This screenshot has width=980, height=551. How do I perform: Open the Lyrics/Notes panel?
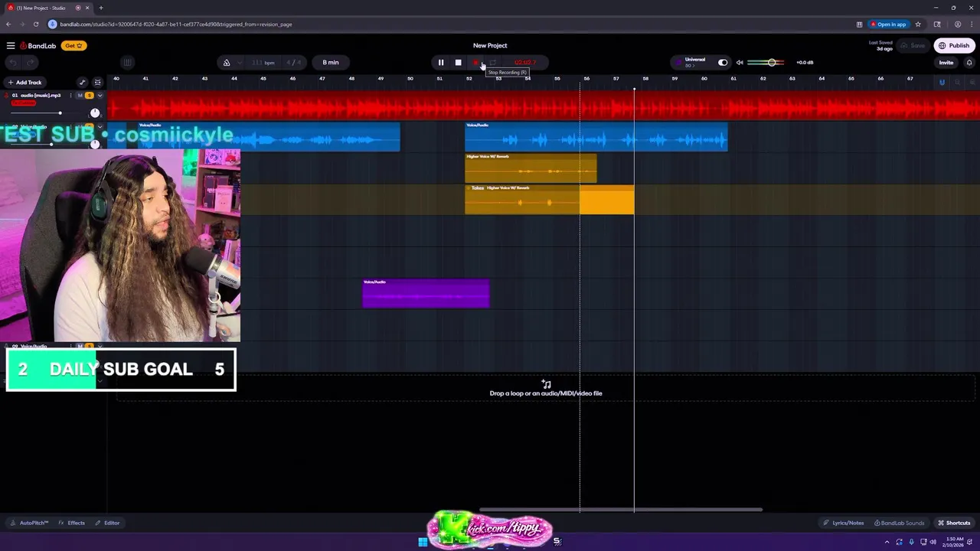843,523
